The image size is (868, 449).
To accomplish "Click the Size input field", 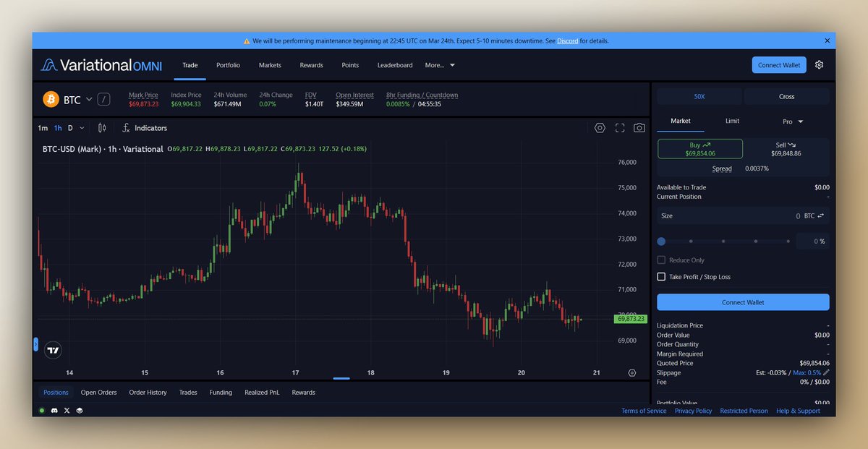I will point(743,215).
